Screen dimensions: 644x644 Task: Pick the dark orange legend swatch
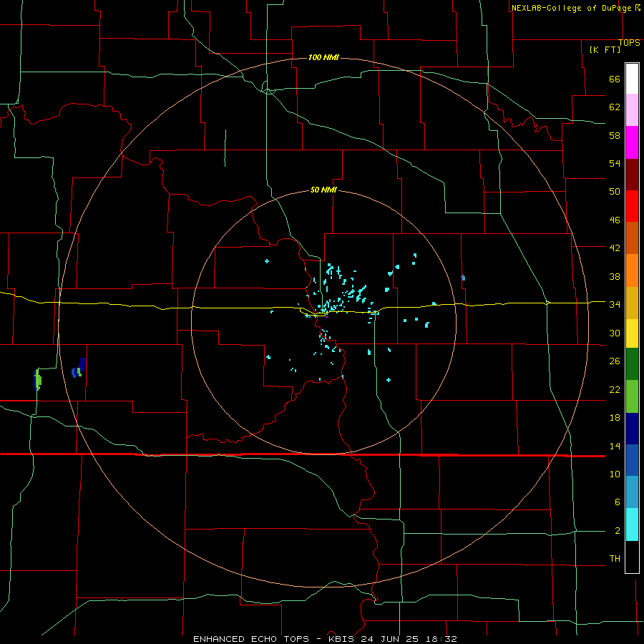(x=632, y=238)
